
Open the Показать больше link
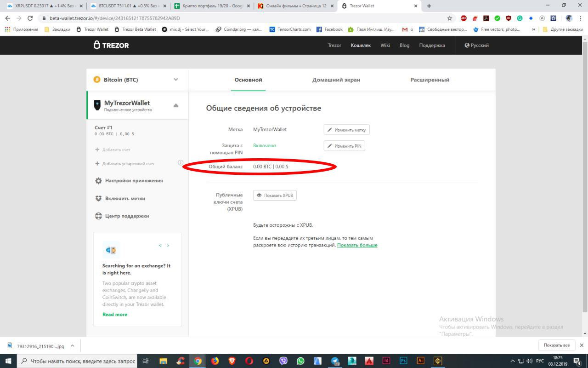click(357, 245)
